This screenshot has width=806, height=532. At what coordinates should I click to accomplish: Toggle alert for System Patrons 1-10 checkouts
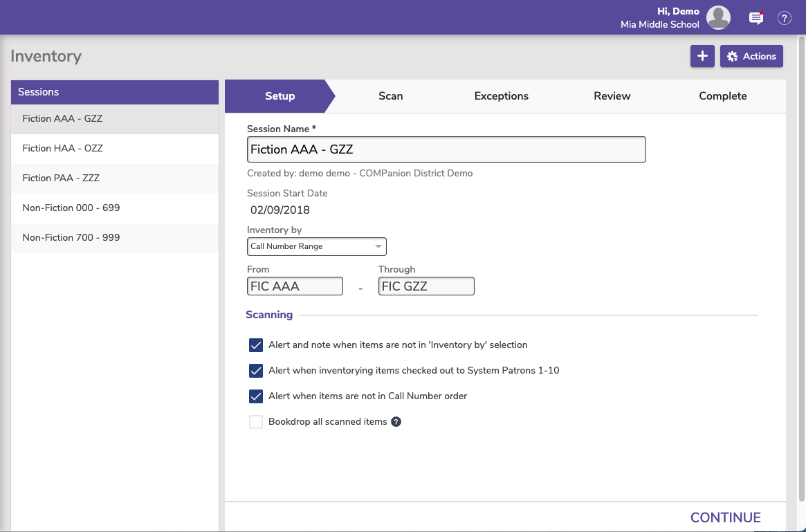coord(256,371)
